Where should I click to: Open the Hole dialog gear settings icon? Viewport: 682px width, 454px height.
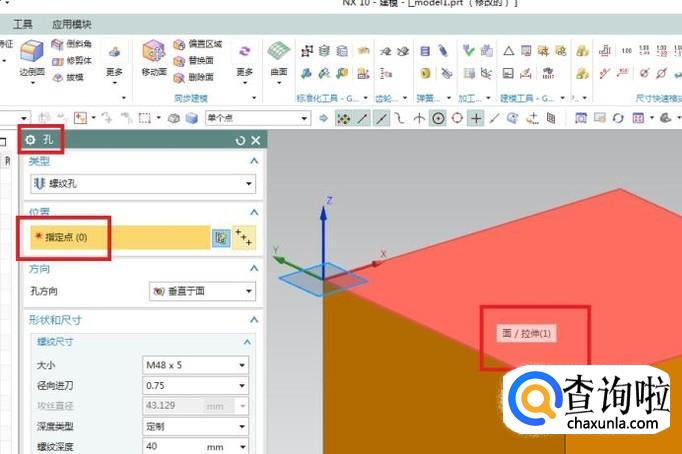pos(31,141)
